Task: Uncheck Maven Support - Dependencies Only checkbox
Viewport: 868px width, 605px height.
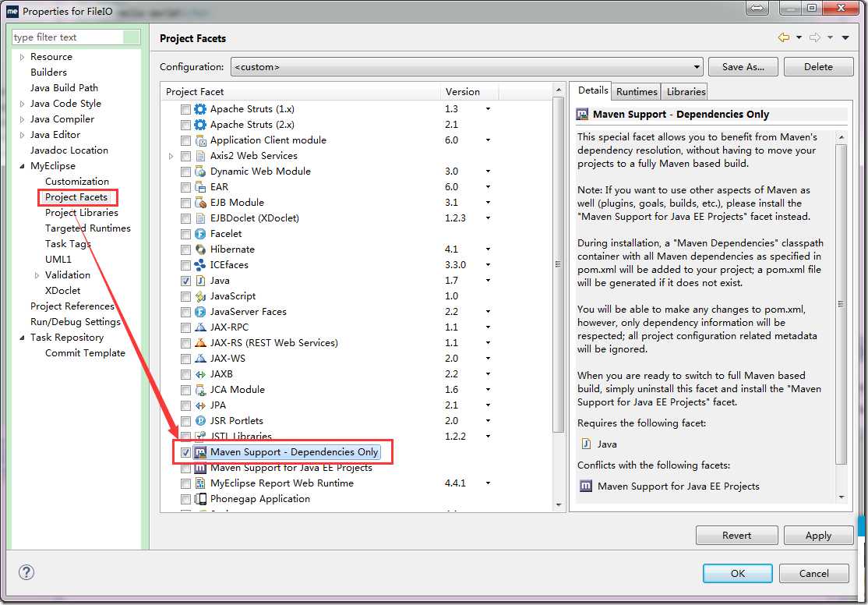Action: coord(185,453)
